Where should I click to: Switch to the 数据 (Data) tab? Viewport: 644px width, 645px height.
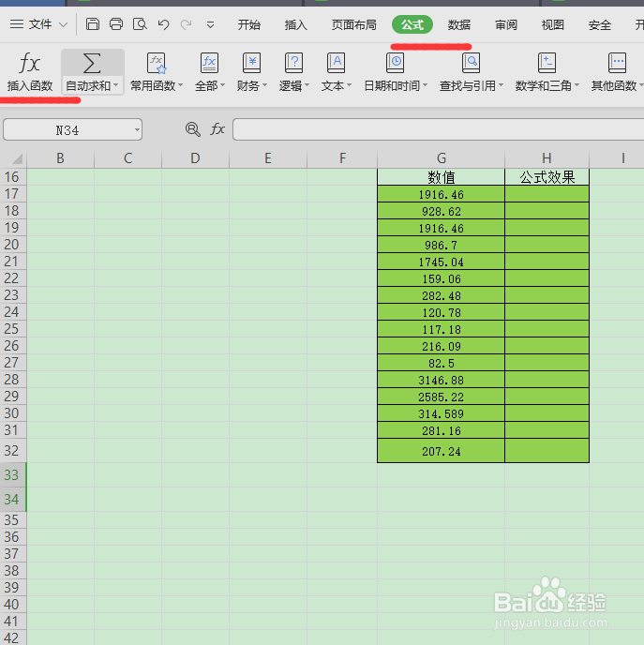459,24
